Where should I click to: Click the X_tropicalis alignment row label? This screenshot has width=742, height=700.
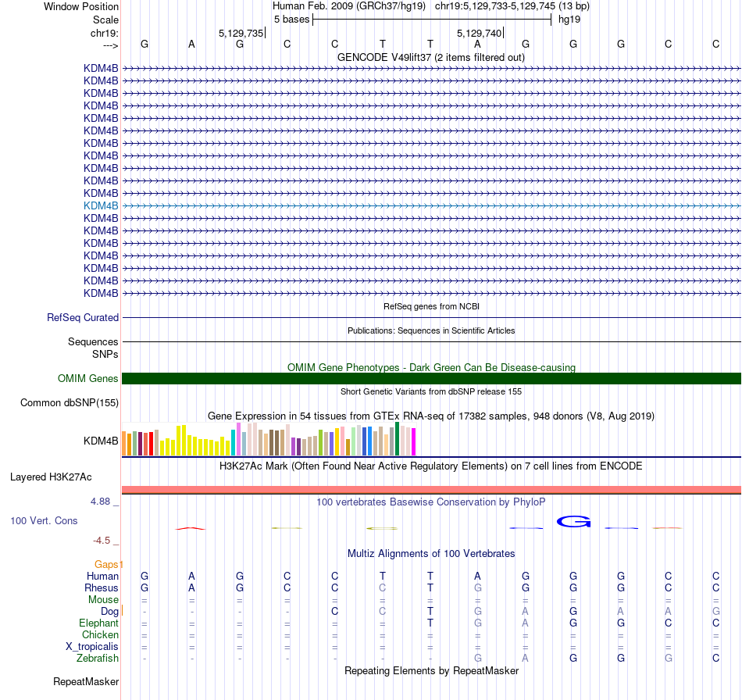92,647
